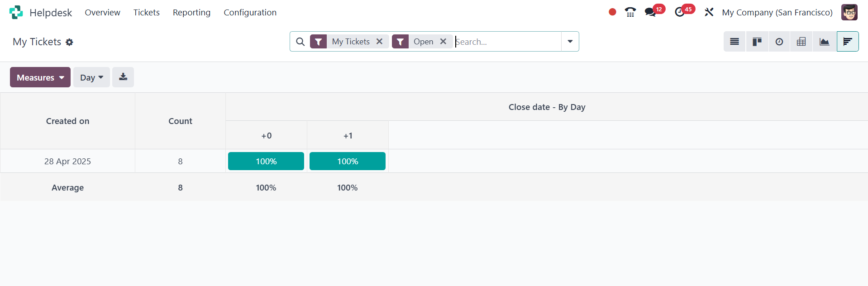868x286 pixels.
Task: Switch to the graph view
Action: (824, 42)
